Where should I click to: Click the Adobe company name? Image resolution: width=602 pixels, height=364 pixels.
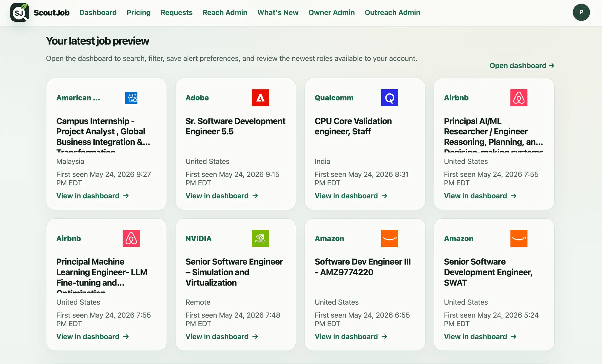197,98
